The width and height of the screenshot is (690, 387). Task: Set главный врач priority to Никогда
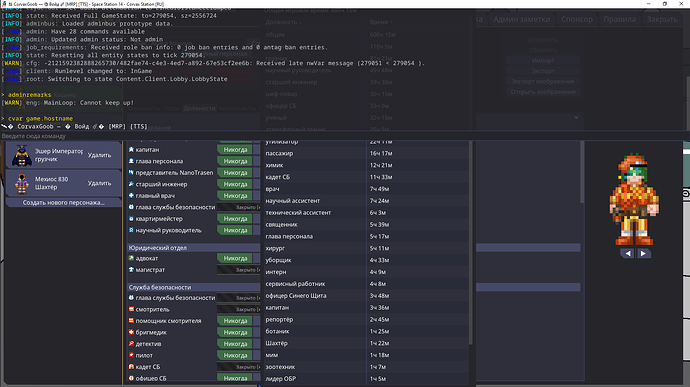tap(235, 195)
